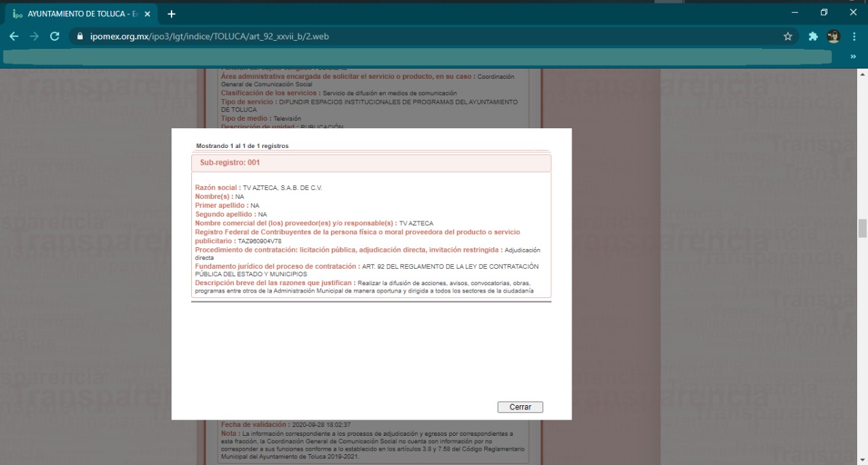Viewport: 868px width, 465px height.
Task: Click the Fecha de validación text in background page
Action: (285, 424)
